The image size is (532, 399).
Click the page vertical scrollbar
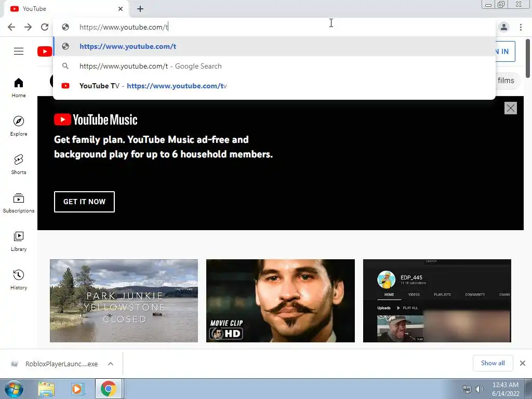[x=528, y=59]
